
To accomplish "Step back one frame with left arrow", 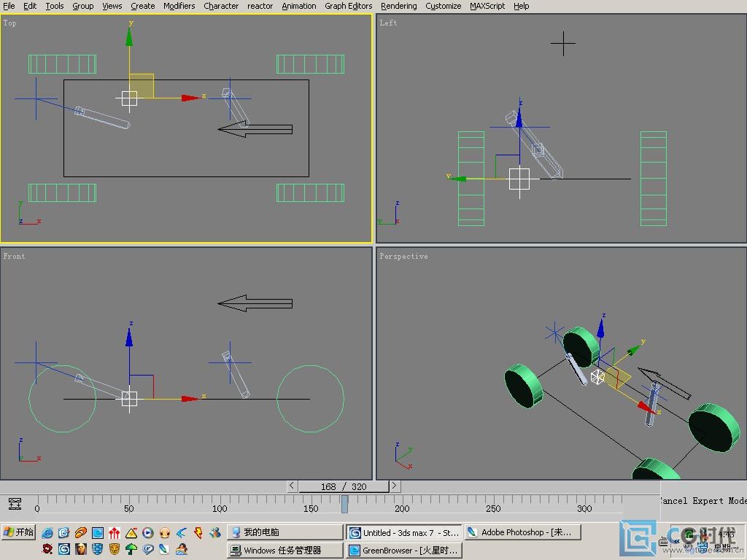I will click(x=292, y=486).
